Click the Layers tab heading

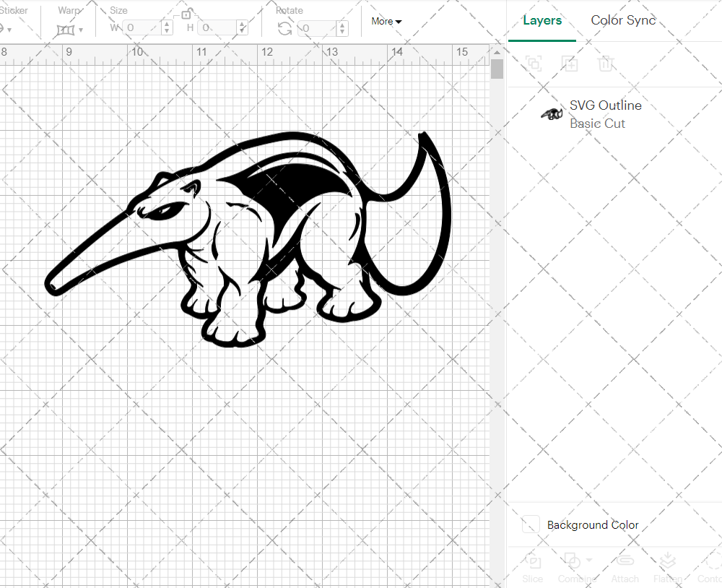542,20
